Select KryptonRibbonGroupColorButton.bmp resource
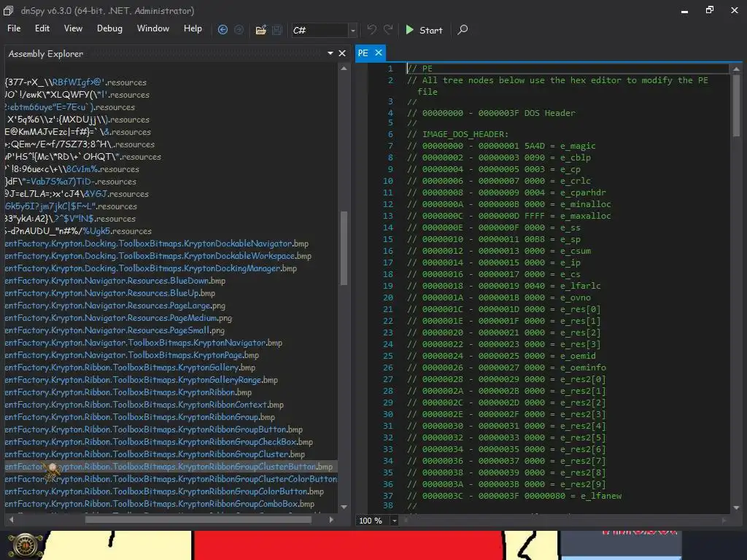The height and width of the screenshot is (560, 747). 164,491
